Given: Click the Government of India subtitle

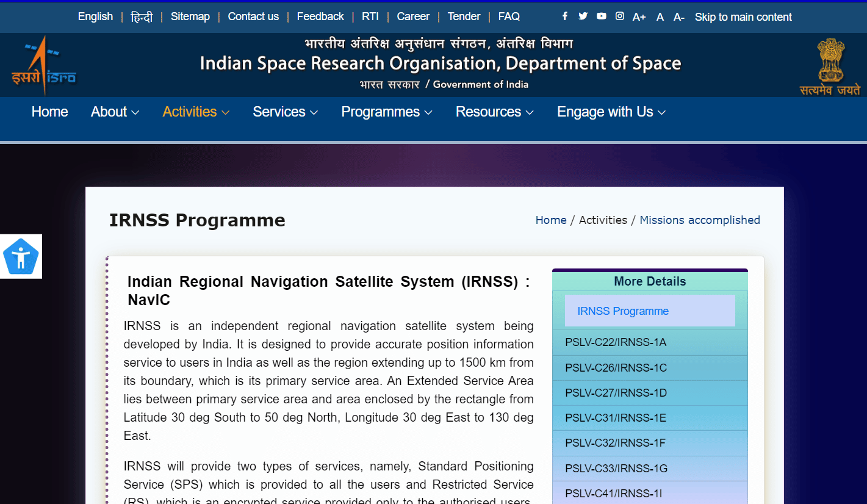Looking at the screenshot, I should [481, 84].
